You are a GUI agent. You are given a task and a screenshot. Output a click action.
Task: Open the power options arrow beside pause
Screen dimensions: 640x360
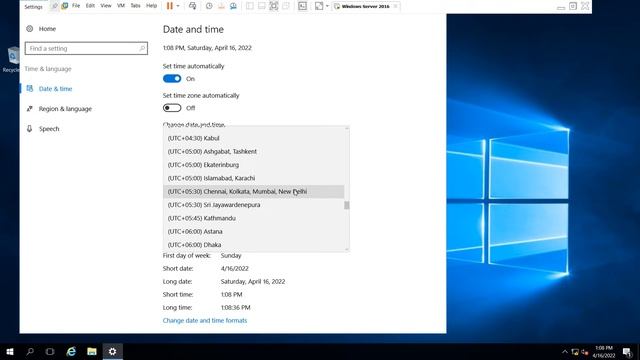pyautogui.click(x=178, y=6)
